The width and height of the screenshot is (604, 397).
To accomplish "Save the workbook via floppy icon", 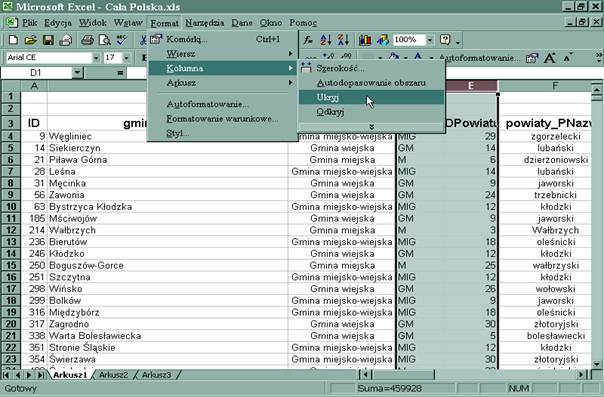I will [48, 40].
